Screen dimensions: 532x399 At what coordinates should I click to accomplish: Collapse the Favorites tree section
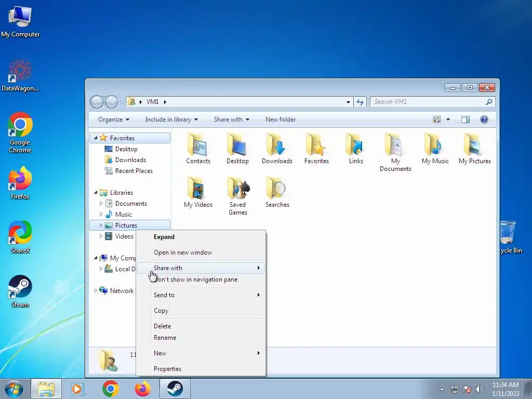(96, 138)
